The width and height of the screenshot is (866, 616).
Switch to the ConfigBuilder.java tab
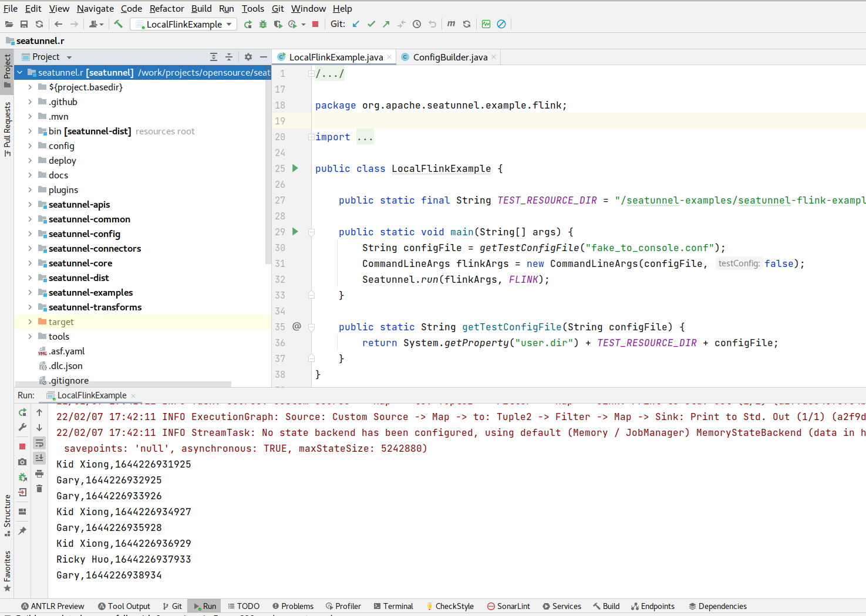pos(450,57)
